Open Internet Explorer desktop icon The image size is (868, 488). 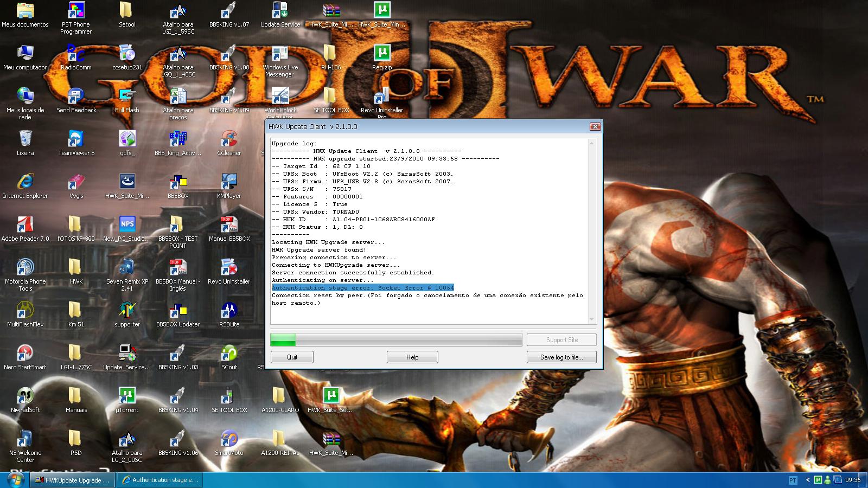pyautogui.click(x=25, y=186)
